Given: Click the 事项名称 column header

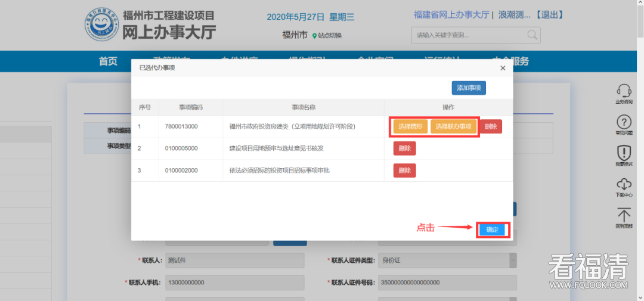Looking at the screenshot, I should click(x=304, y=107).
